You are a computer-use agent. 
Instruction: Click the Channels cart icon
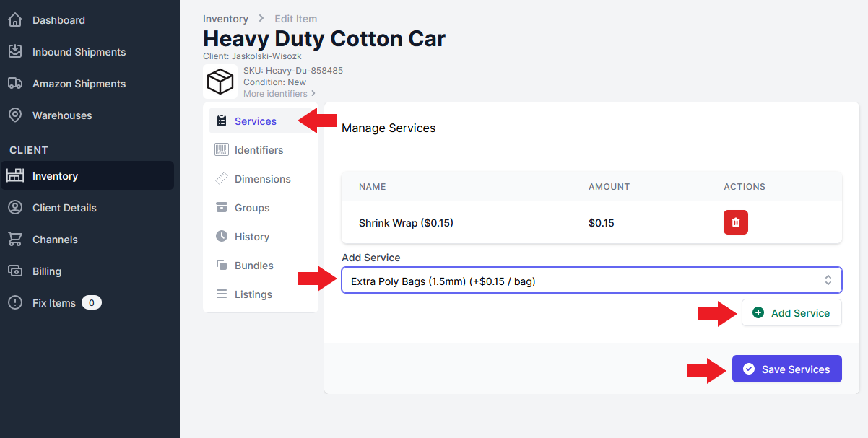pos(14,240)
